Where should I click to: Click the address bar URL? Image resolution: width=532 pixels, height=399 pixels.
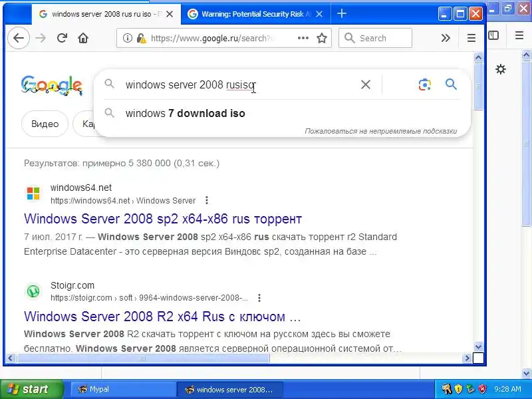point(212,39)
